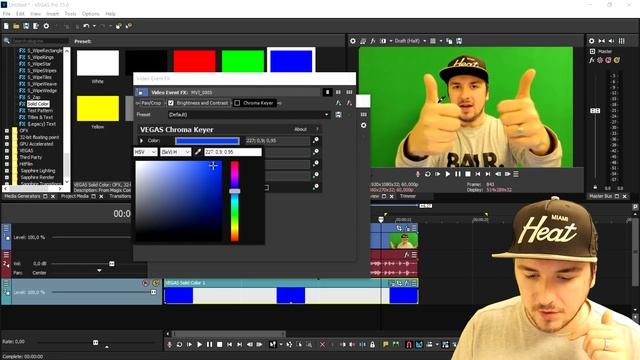Viewport: 640px width, 360px height.
Task: Open the File menu
Action: [7, 14]
